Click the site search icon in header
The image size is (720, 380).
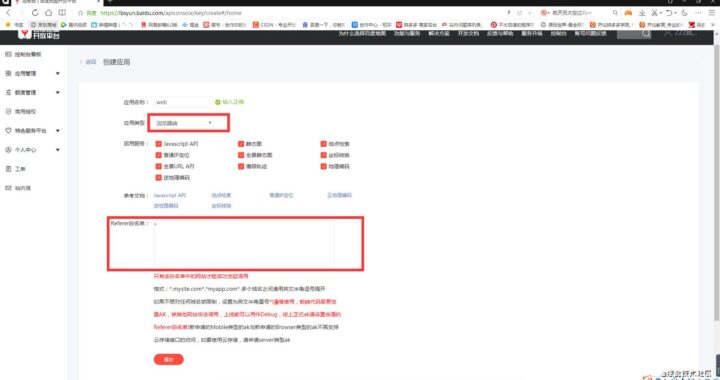(646, 34)
